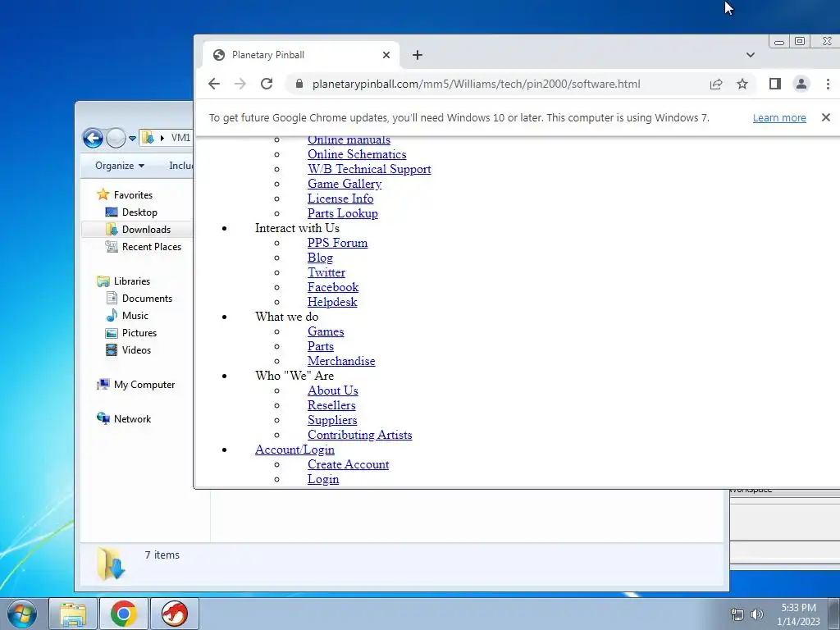Open the Suppliers link
This screenshot has height=630, width=840.
[x=332, y=420]
